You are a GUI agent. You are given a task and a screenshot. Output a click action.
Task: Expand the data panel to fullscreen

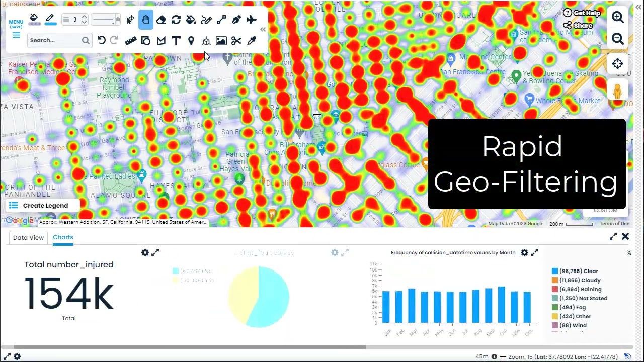(613, 237)
